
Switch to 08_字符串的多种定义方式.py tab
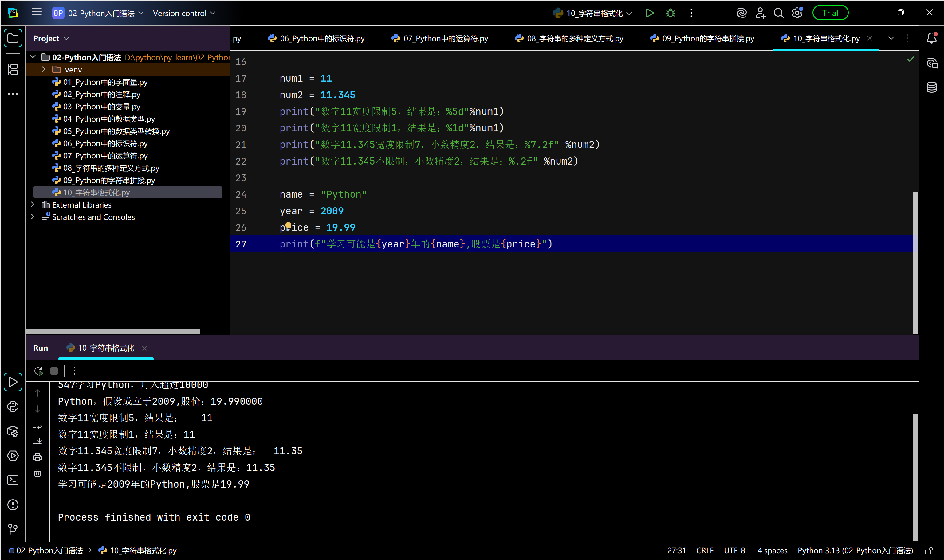[x=569, y=38]
